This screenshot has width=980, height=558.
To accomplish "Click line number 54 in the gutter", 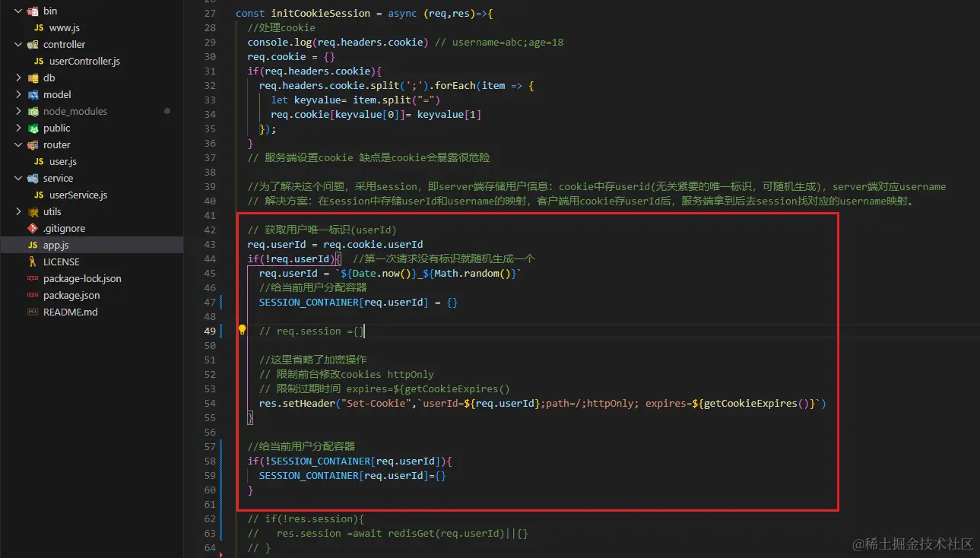I will click(x=211, y=403).
